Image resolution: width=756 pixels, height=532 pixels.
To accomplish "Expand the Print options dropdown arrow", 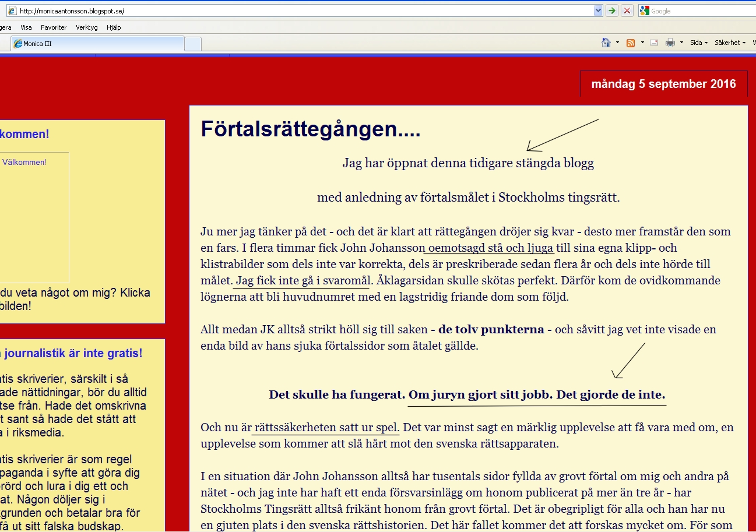I will (681, 43).
